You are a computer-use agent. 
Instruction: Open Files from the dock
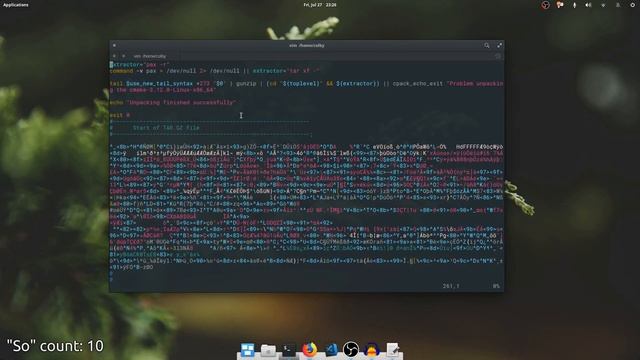268,350
